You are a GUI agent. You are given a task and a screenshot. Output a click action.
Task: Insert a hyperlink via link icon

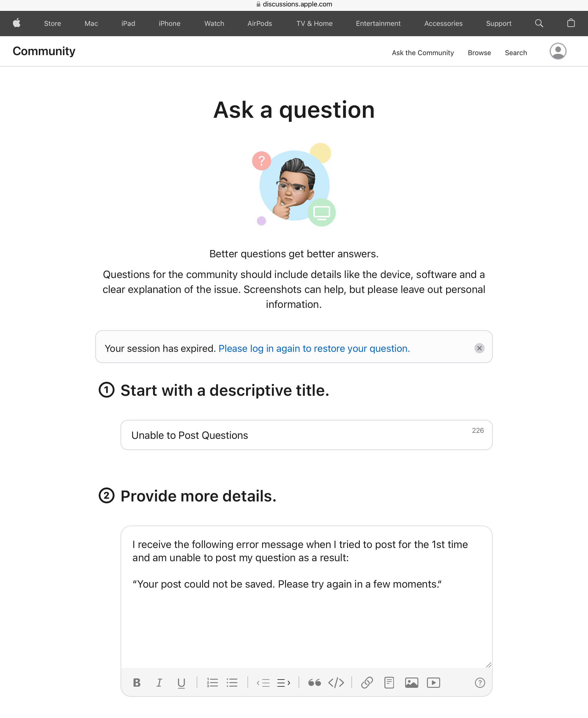(x=367, y=682)
